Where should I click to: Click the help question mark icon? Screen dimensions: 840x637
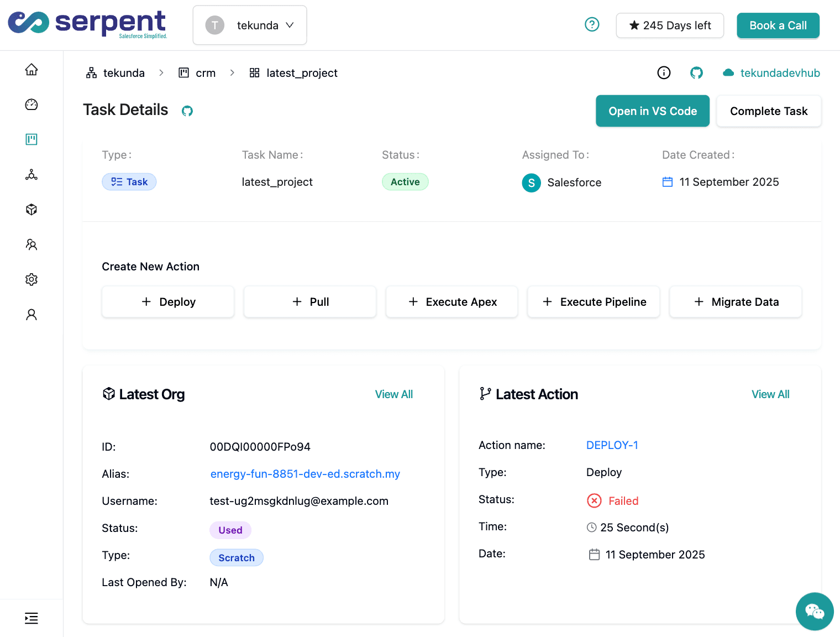tap(592, 25)
